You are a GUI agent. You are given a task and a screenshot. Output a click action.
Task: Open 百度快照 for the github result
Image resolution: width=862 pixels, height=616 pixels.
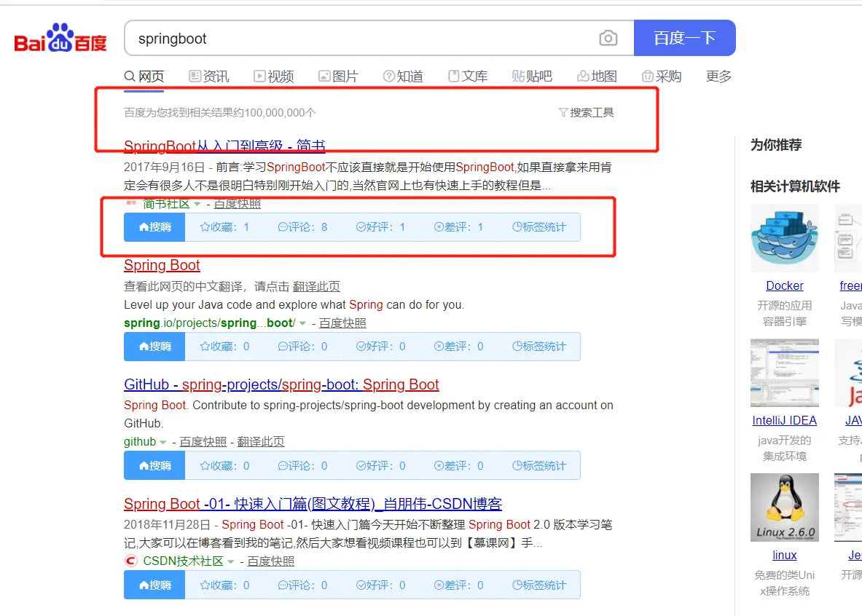[203, 442]
